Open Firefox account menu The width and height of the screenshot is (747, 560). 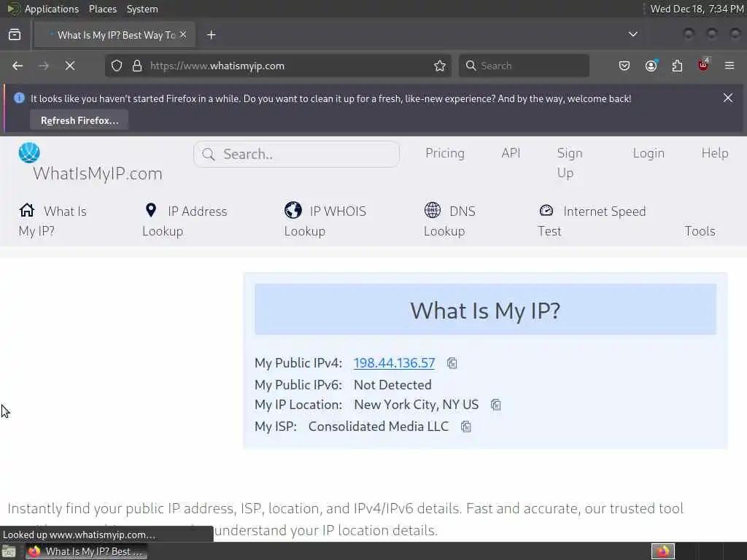(651, 66)
